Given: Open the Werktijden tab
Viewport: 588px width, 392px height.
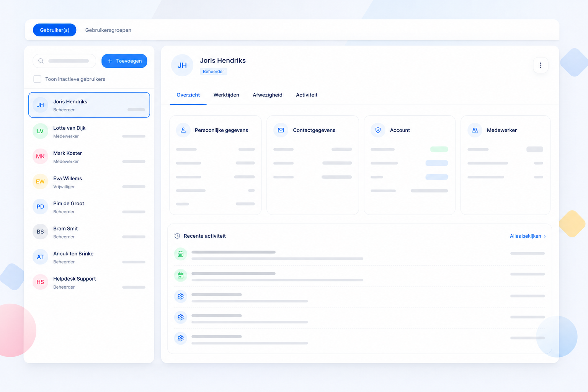Looking at the screenshot, I should [x=226, y=95].
